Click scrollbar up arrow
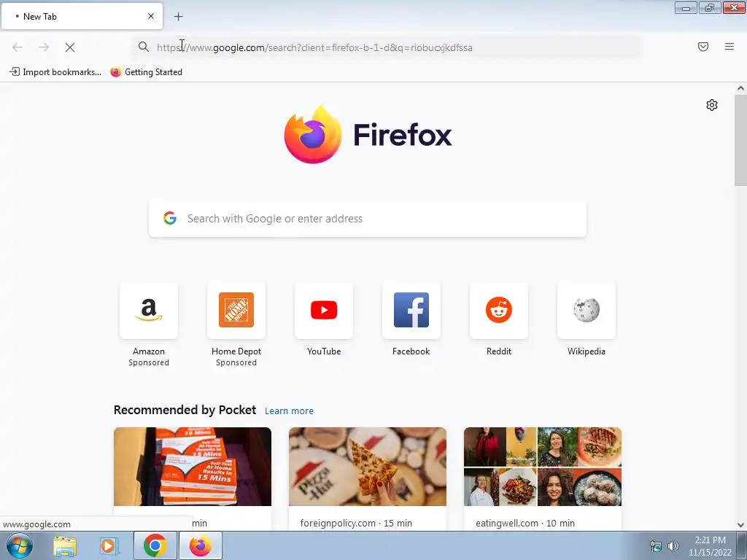This screenshot has width=747, height=560. tap(740, 88)
